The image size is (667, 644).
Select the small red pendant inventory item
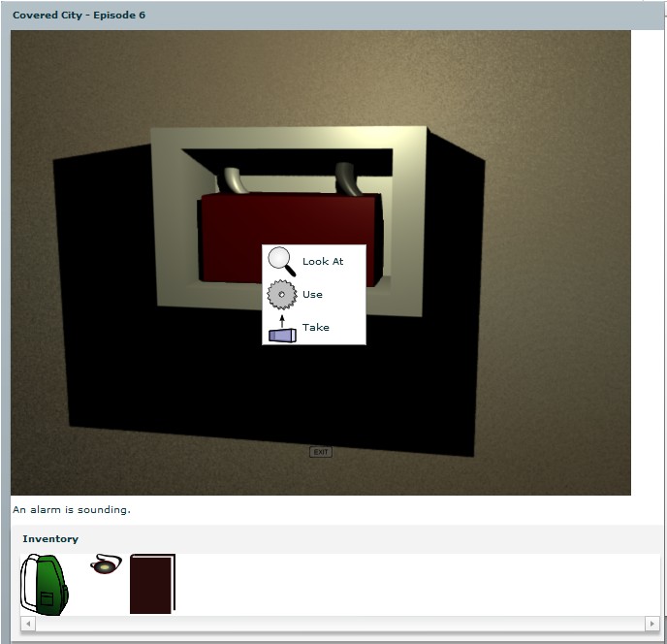coord(106,563)
